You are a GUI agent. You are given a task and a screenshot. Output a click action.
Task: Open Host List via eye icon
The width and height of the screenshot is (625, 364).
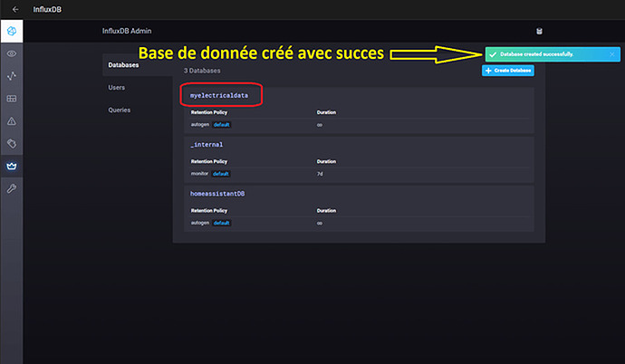[x=12, y=53]
